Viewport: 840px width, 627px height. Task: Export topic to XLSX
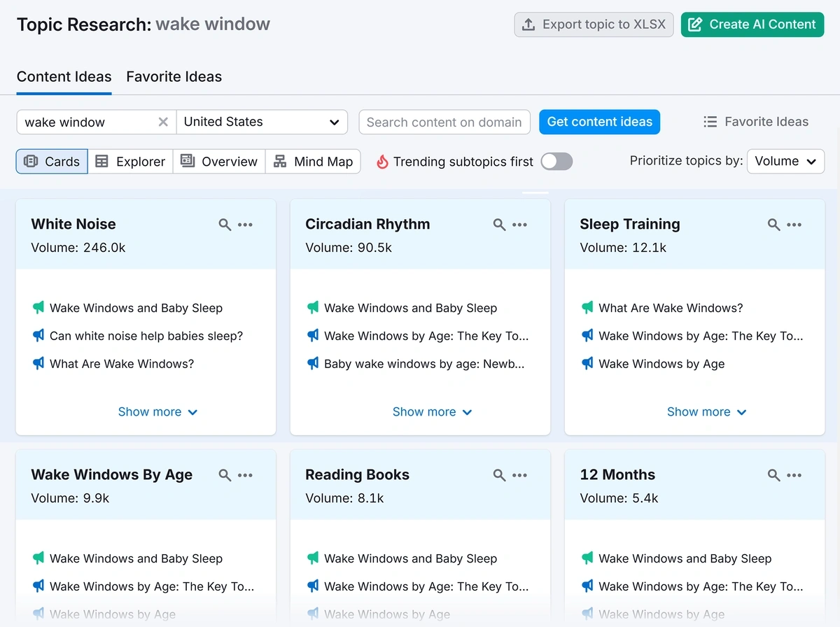click(593, 24)
